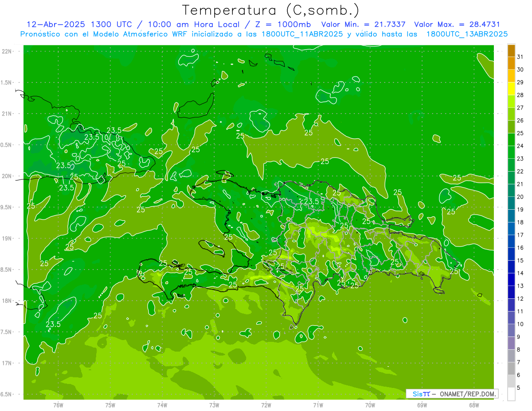Click the 10 label on the color scale
Screen dimensions: 532x411
[x=520, y=324]
